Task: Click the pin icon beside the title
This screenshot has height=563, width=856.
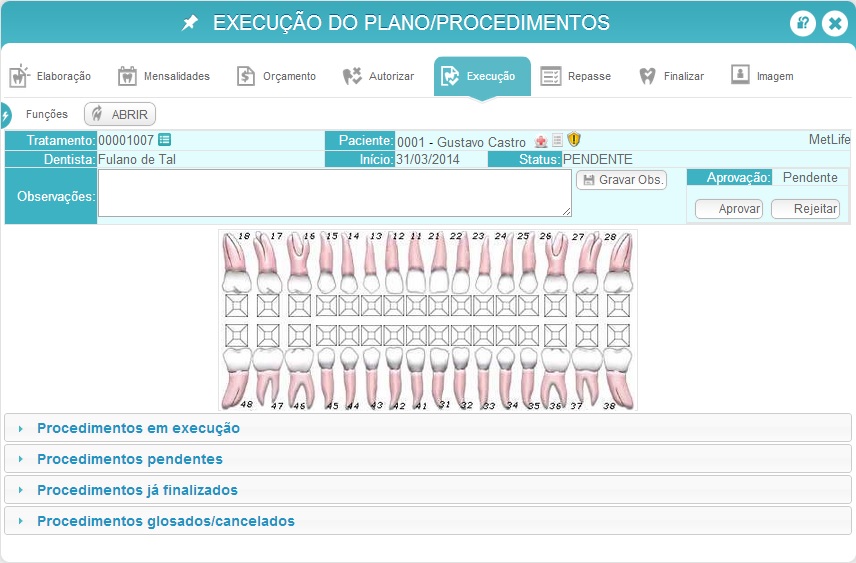Action: coord(189,23)
